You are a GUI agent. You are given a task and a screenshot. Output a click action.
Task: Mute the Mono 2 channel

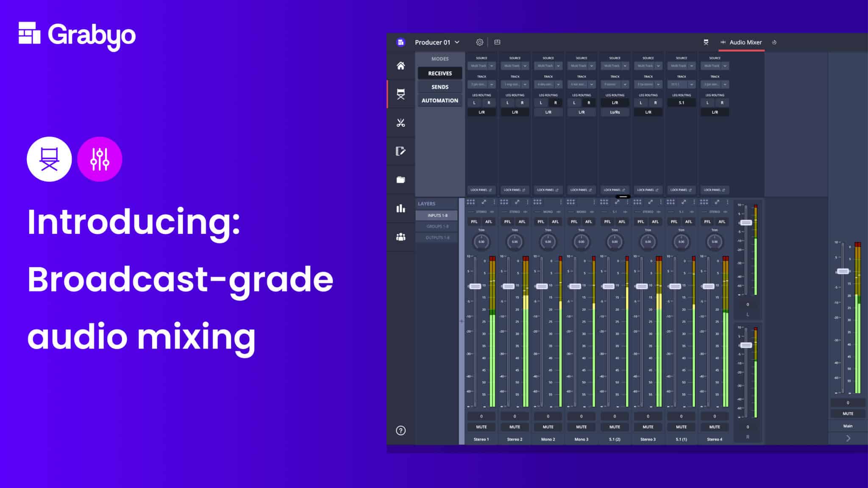[x=548, y=427]
